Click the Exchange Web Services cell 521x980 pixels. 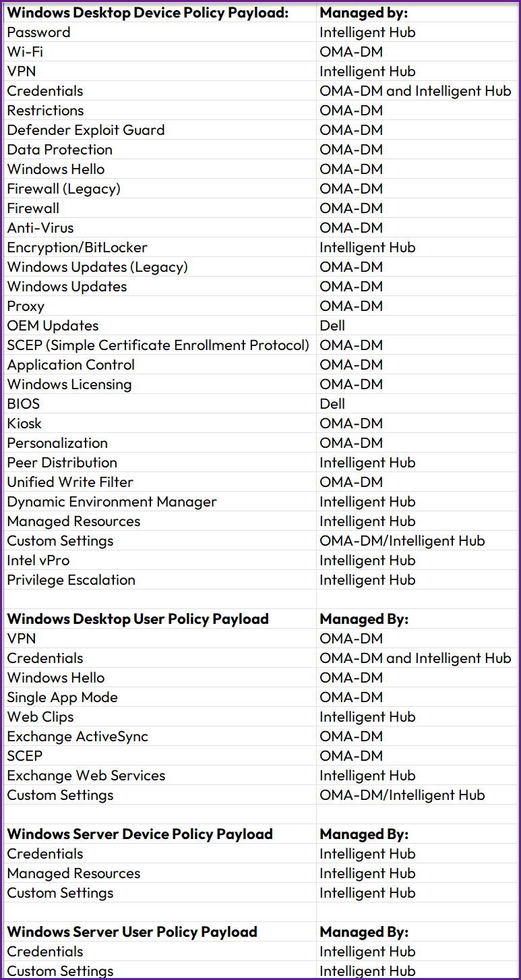coord(86,776)
